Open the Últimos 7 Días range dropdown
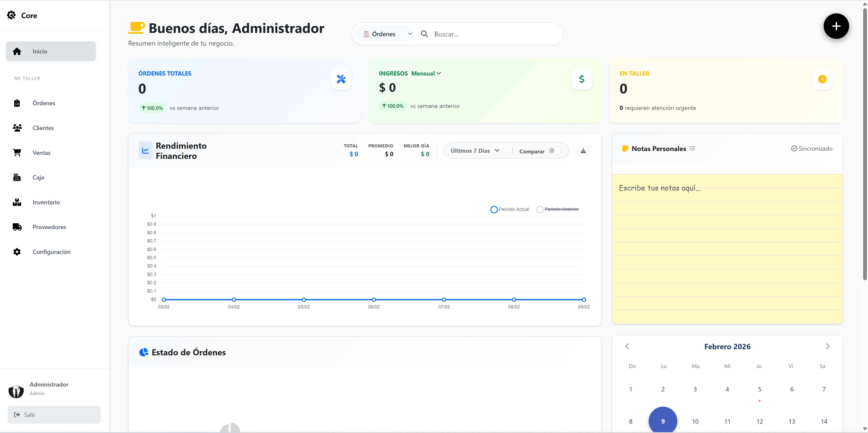The image size is (868, 433). [475, 151]
